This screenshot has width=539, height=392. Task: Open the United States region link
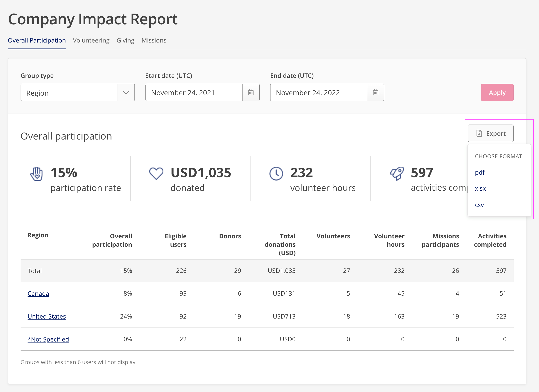pyautogui.click(x=47, y=317)
